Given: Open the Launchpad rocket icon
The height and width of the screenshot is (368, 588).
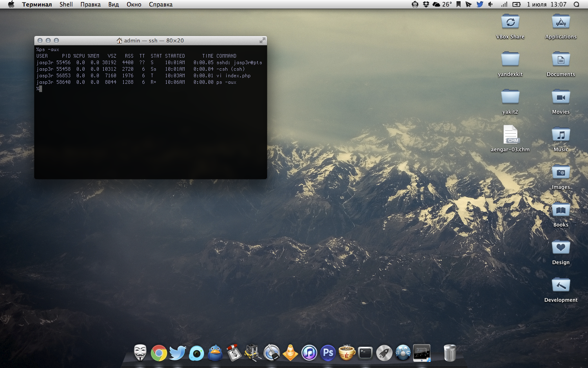Looking at the screenshot, I should [384, 353].
